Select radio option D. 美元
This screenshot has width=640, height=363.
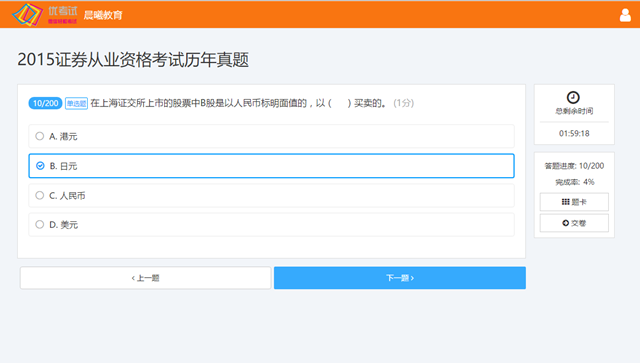[271, 225]
